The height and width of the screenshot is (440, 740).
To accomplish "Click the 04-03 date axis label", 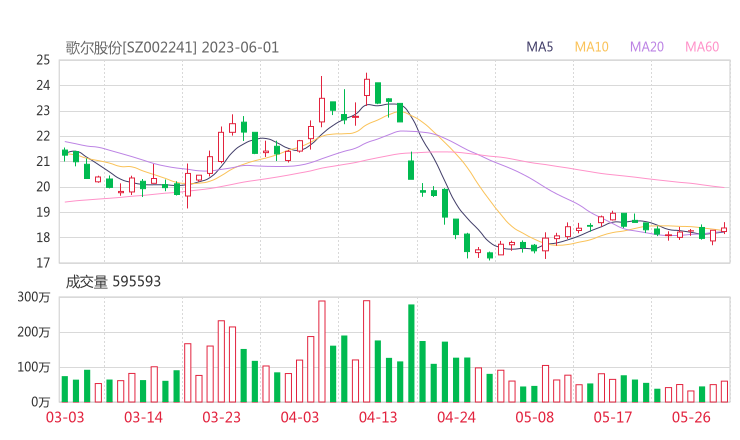I will tap(300, 417).
